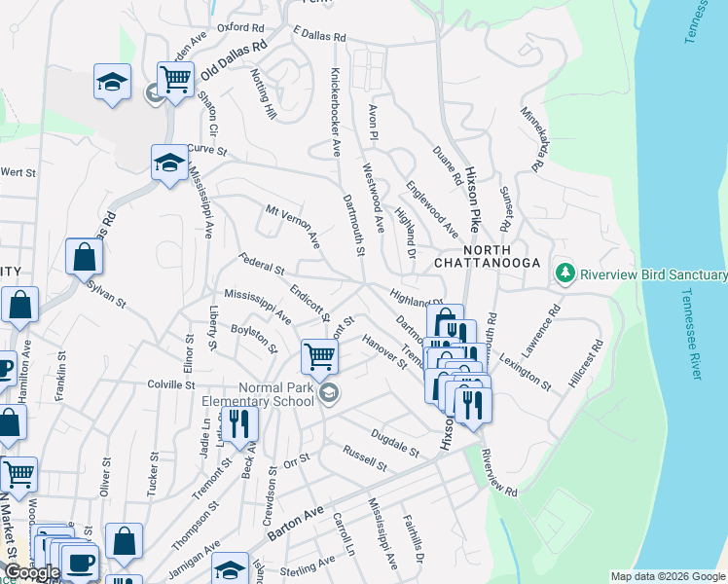Click the Wert St label

[x=18, y=172]
